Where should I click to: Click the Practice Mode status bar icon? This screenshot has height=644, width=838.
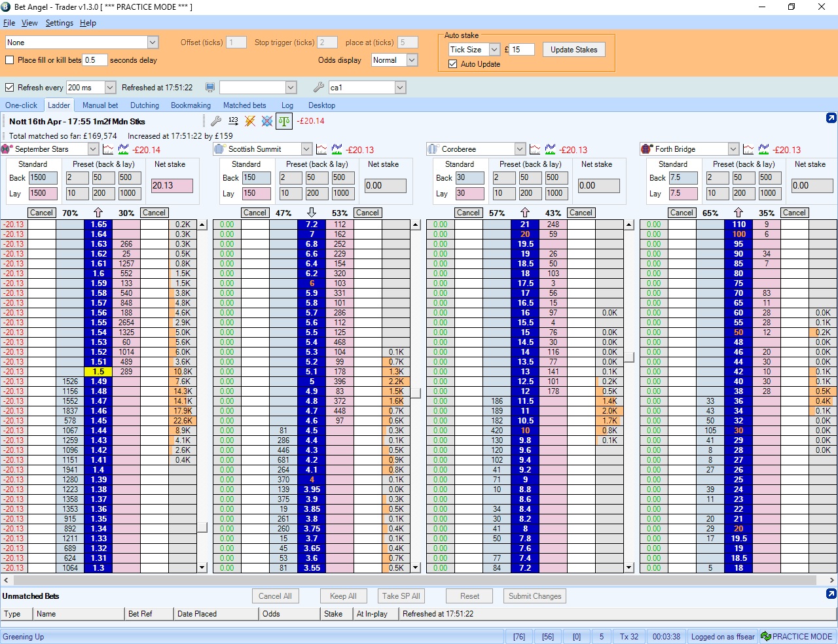(765, 636)
